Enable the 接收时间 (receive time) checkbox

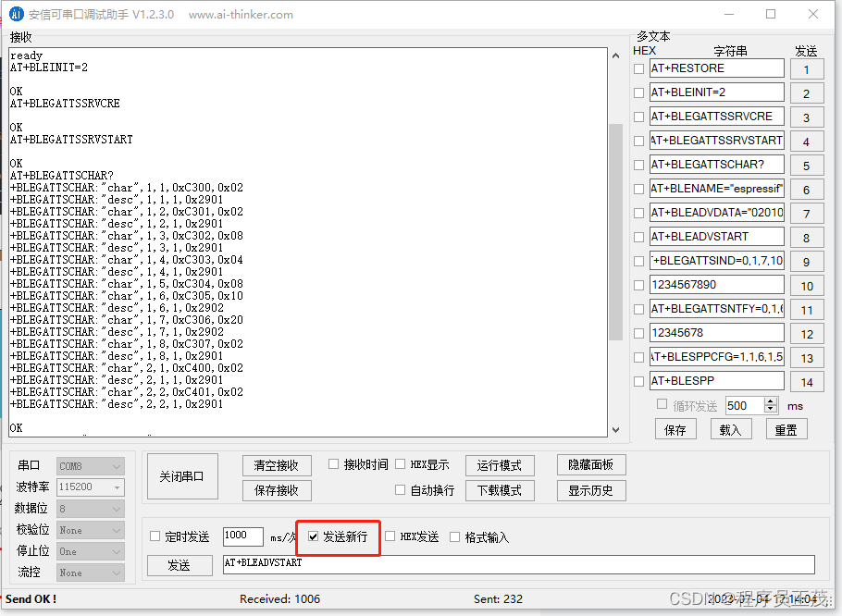click(x=334, y=464)
